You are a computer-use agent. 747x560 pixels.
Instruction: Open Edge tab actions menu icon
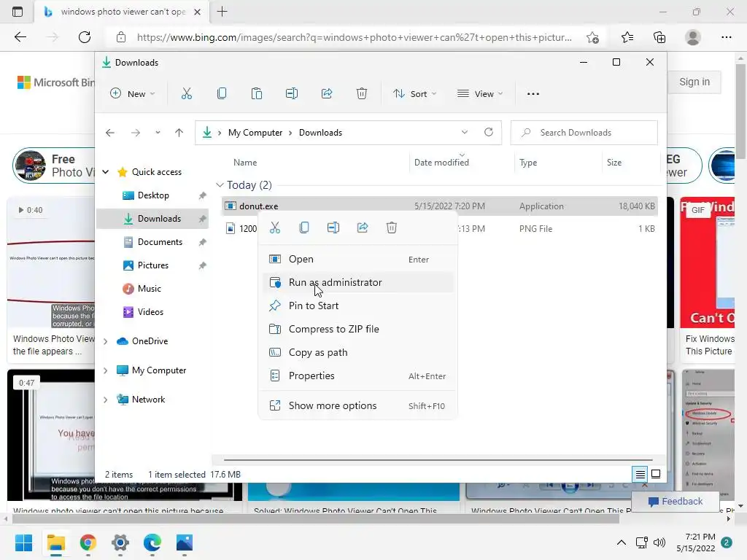[x=18, y=12]
